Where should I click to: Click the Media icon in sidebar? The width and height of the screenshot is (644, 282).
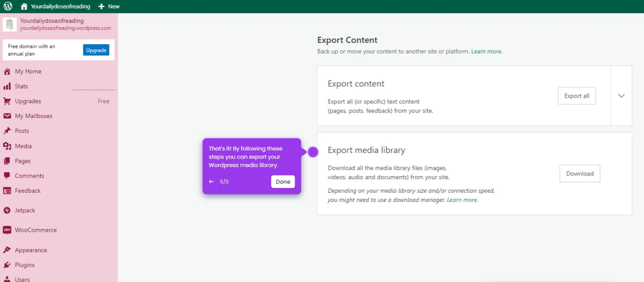[7, 146]
